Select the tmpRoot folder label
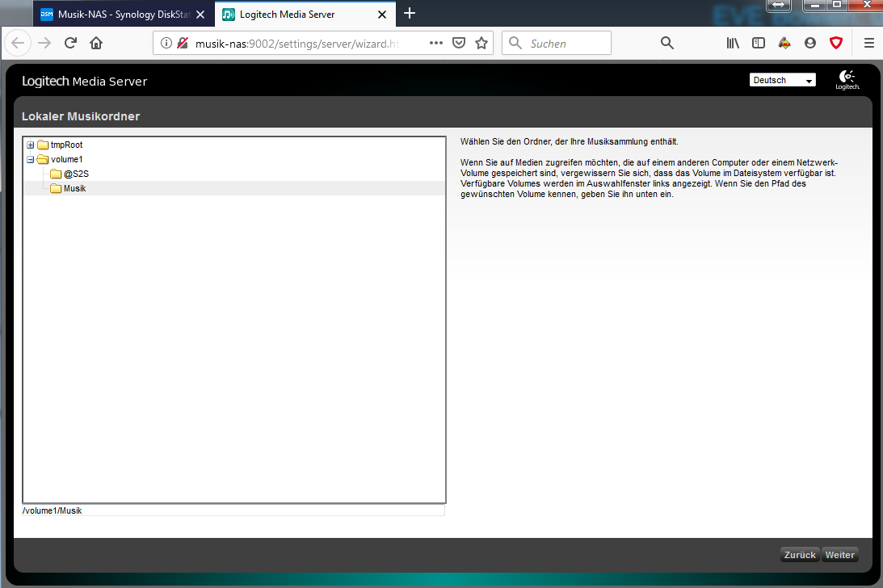This screenshot has width=883, height=588. pos(66,145)
